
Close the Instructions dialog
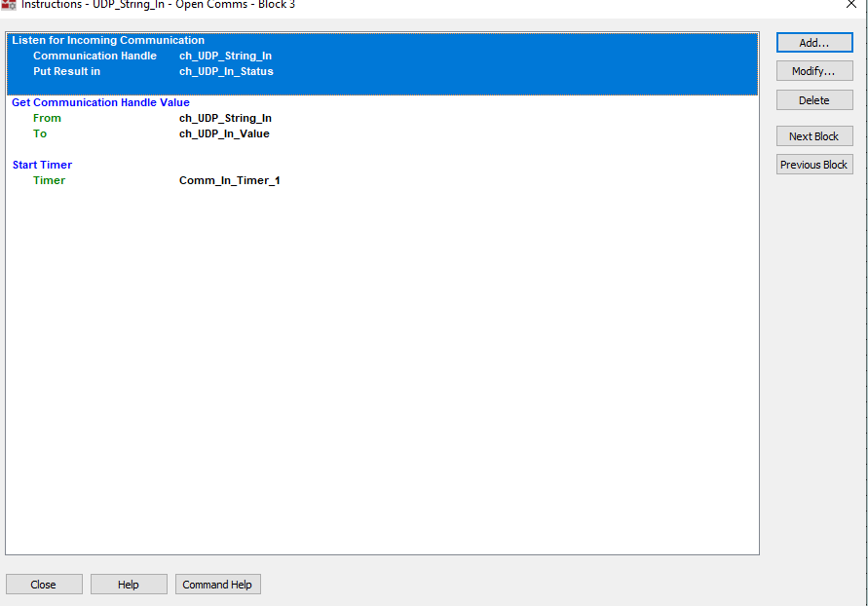[44, 585]
